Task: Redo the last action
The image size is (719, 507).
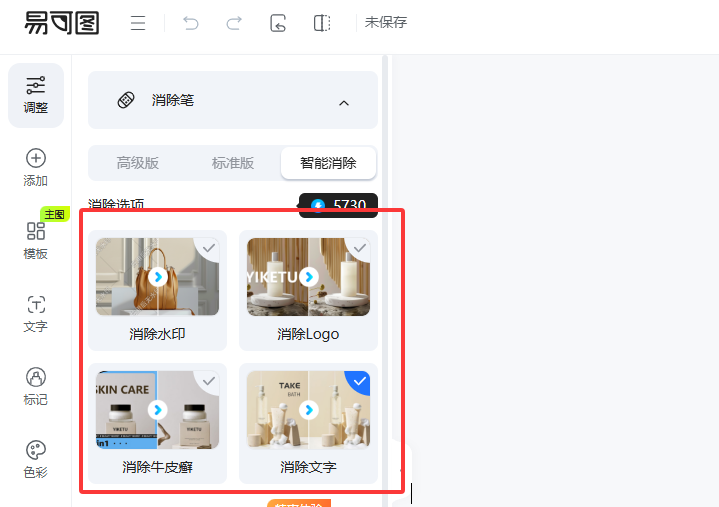Action: [234, 23]
